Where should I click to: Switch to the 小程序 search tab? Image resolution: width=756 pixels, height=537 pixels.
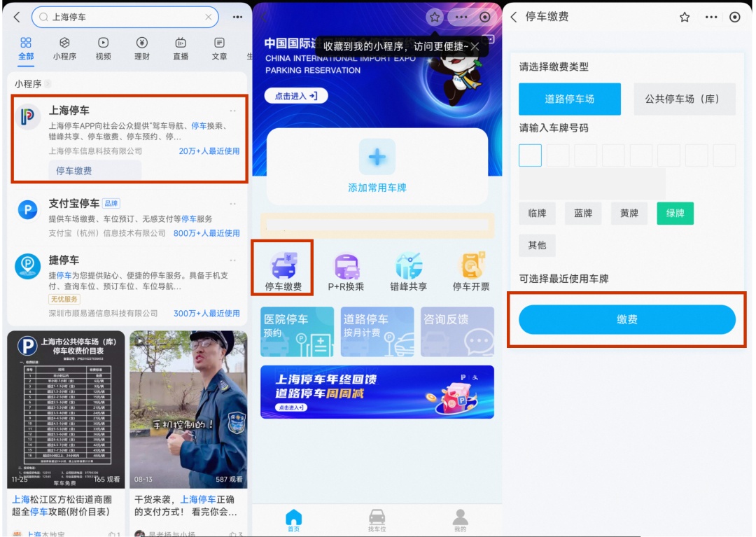point(64,49)
